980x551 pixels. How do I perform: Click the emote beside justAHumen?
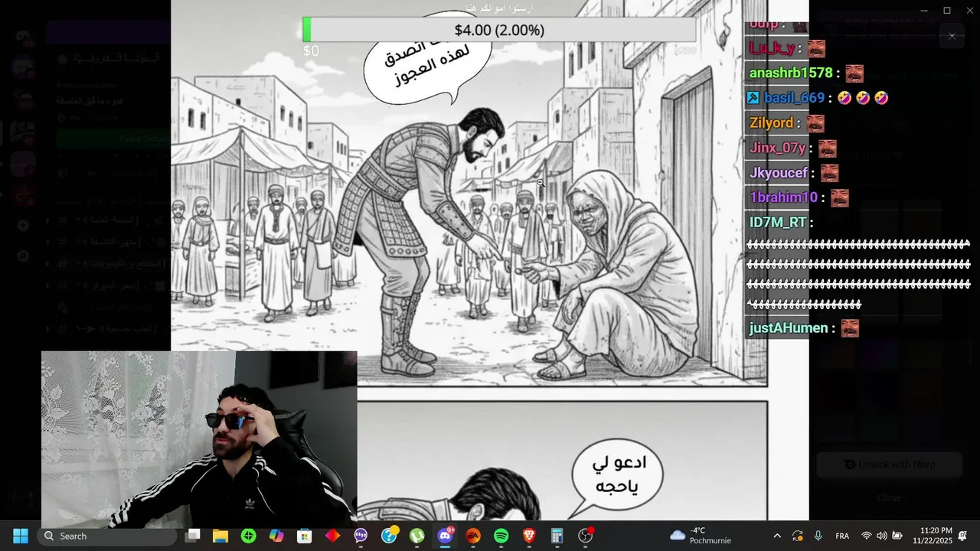[x=850, y=328]
